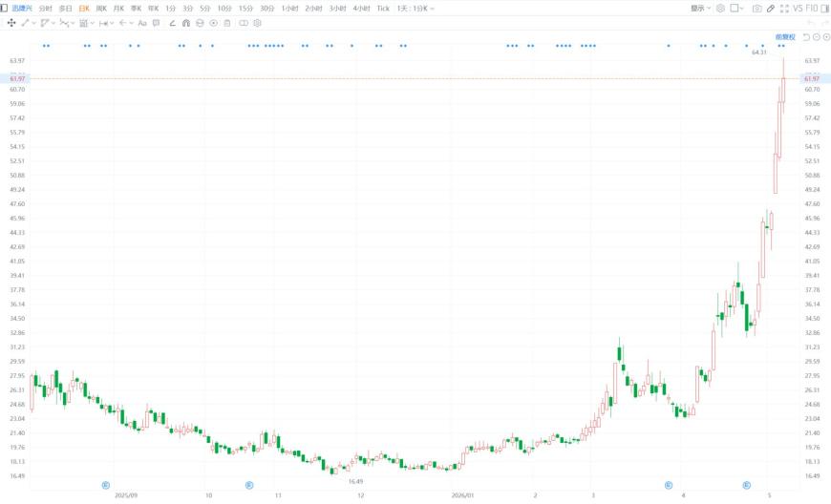
Task: Toggle drawings visibility eye icon
Action: (x=214, y=23)
